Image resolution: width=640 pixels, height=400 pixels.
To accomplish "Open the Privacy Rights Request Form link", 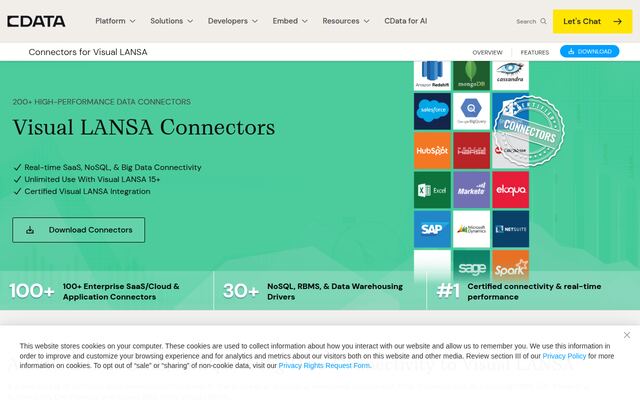I will point(324,366).
